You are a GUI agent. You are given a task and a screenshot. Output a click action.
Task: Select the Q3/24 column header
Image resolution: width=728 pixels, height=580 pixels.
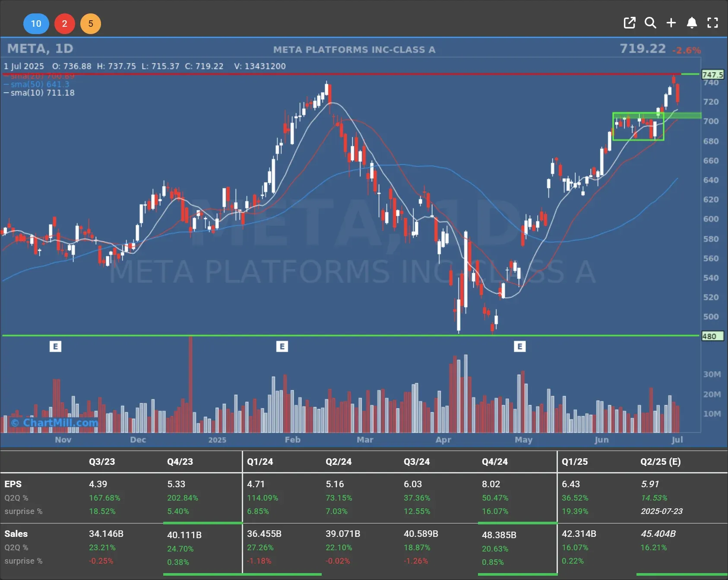tap(417, 461)
